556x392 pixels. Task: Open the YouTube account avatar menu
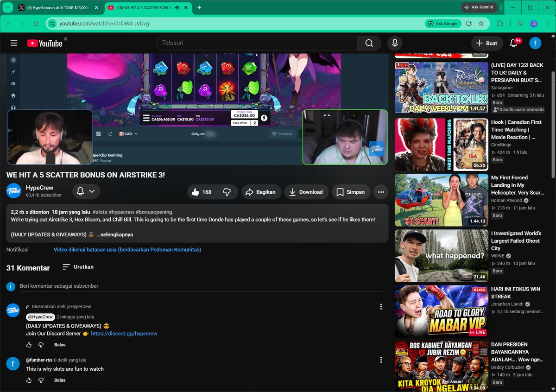click(535, 43)
